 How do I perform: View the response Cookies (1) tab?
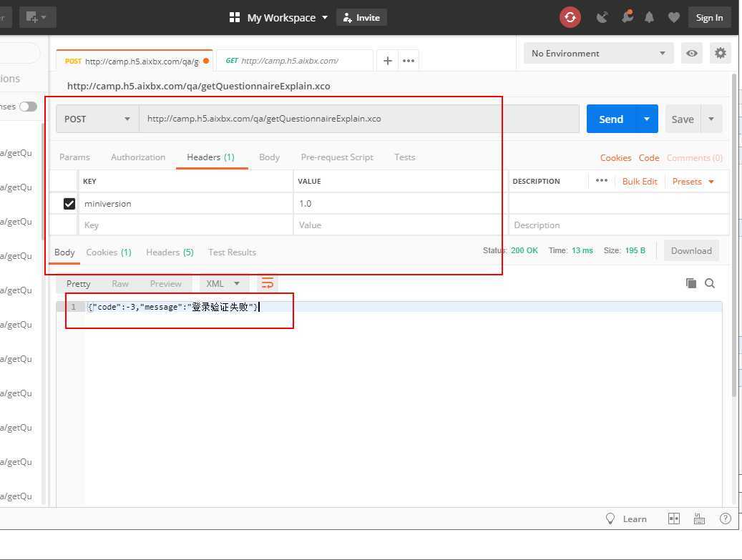pyautogui.click(x=108, y=252)
